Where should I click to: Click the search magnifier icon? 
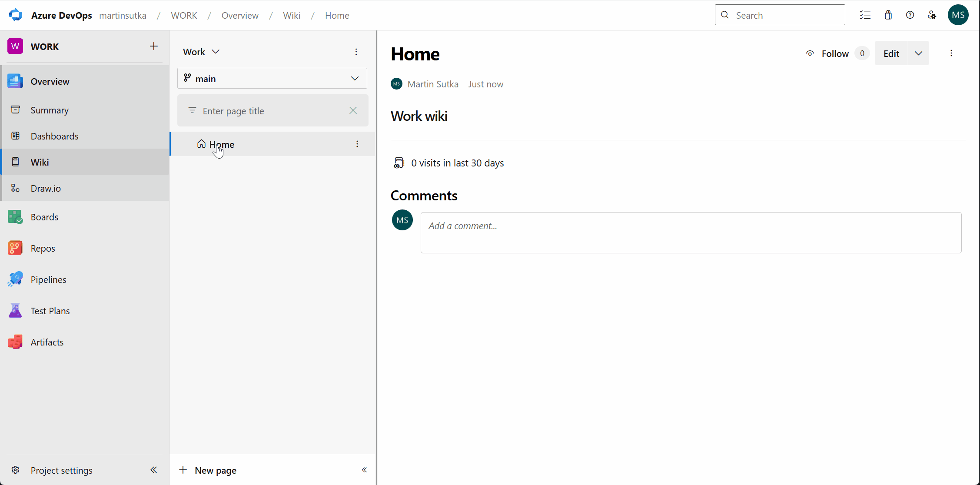tap(725, 15)
